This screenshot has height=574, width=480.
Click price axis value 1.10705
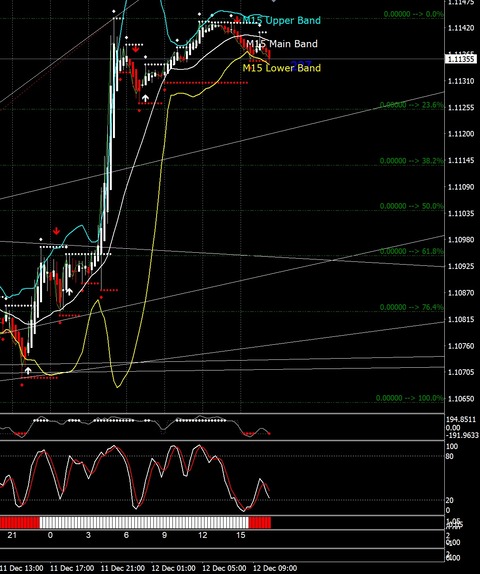tap(461, 372)
